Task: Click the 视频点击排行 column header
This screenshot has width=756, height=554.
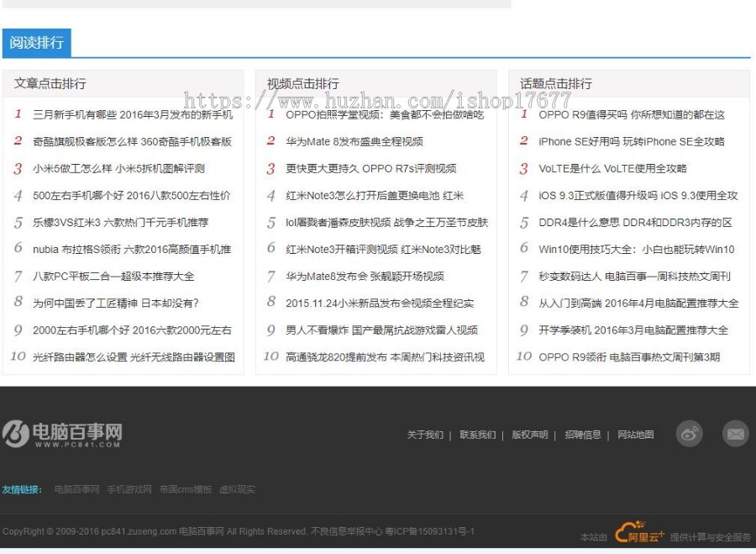Action: 303,83
